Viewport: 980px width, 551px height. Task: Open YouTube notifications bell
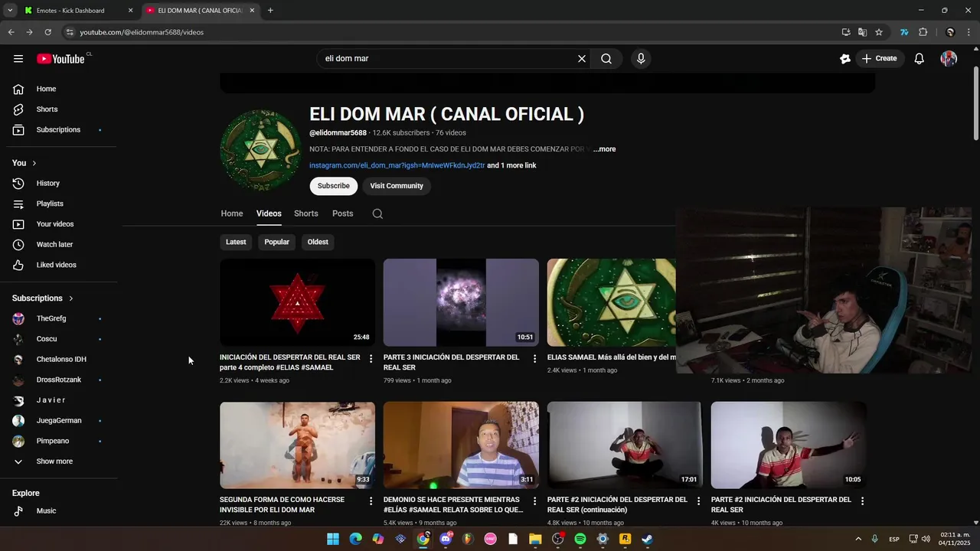[919, 59]
